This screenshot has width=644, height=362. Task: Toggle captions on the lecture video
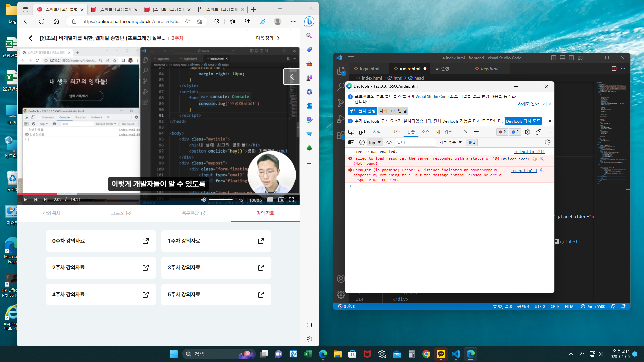coord(270,200)
